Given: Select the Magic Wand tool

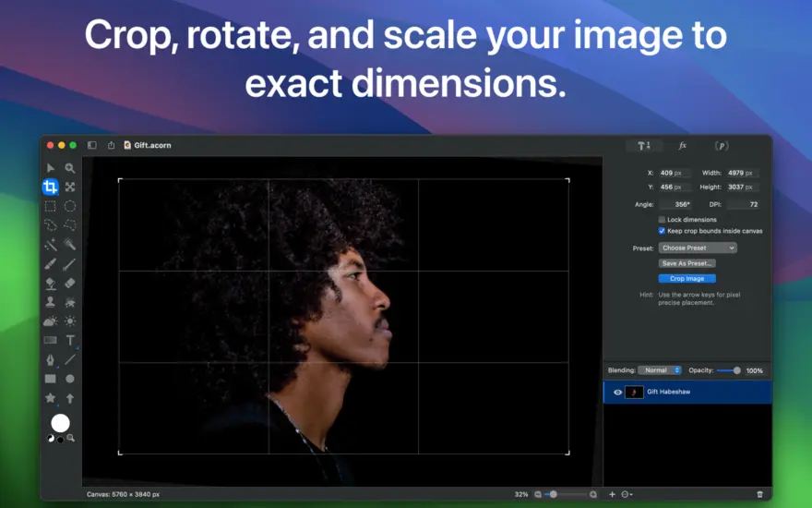Looking at the screenshot, I should pos(50,244).
